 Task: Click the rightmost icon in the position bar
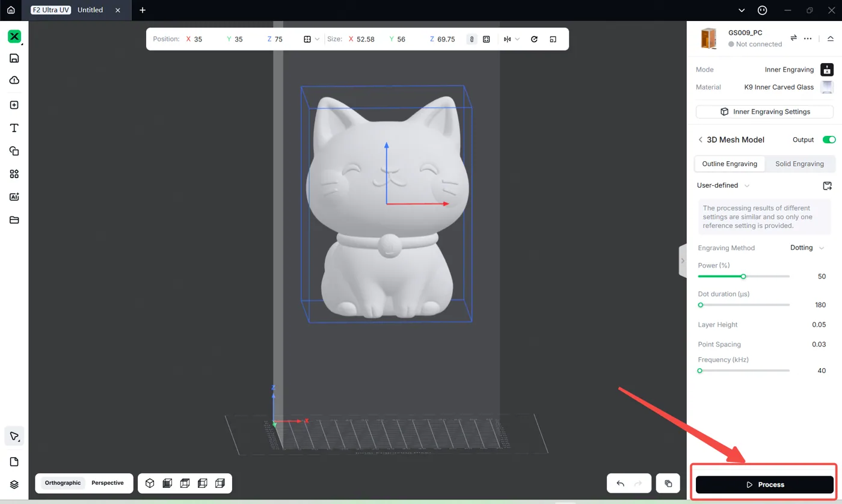click(x=553, y=39)
